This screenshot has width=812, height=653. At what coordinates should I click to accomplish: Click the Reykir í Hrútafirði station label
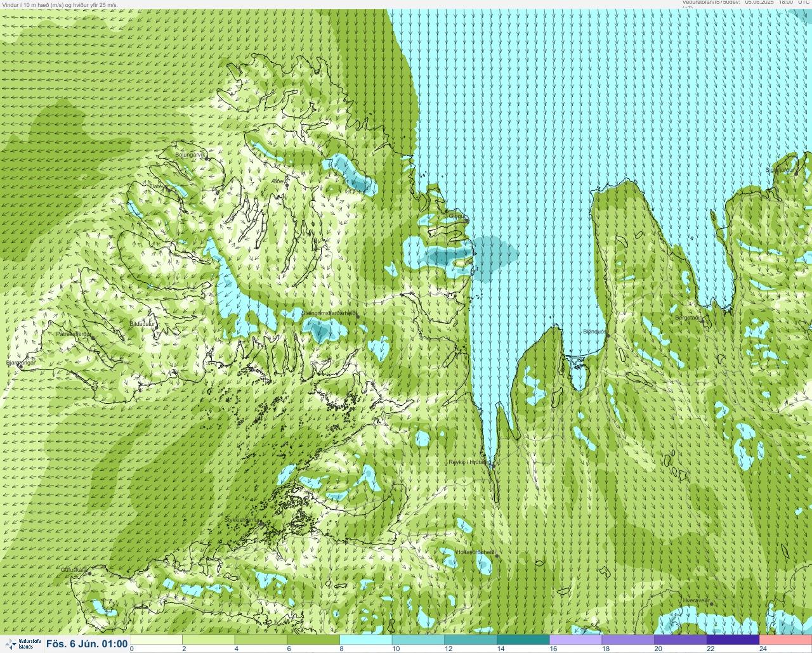pos(469,462)
